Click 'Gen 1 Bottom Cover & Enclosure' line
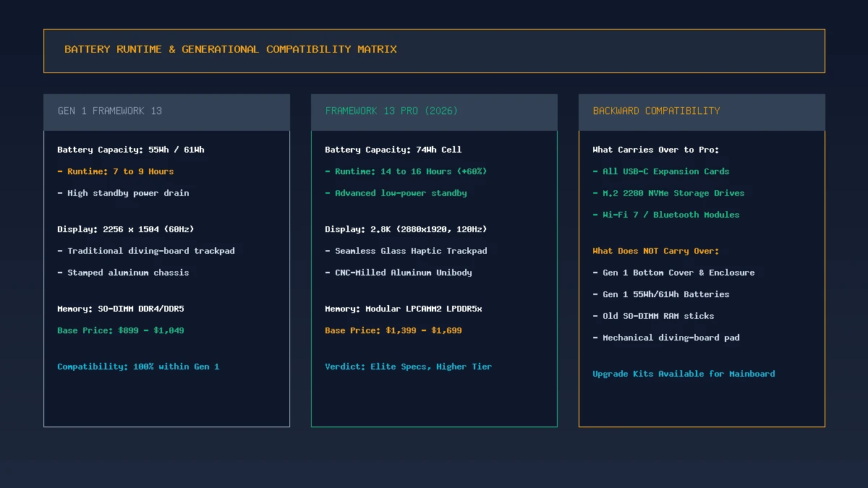The height and width of the screenshot is (488, 868). coord(673,273)
